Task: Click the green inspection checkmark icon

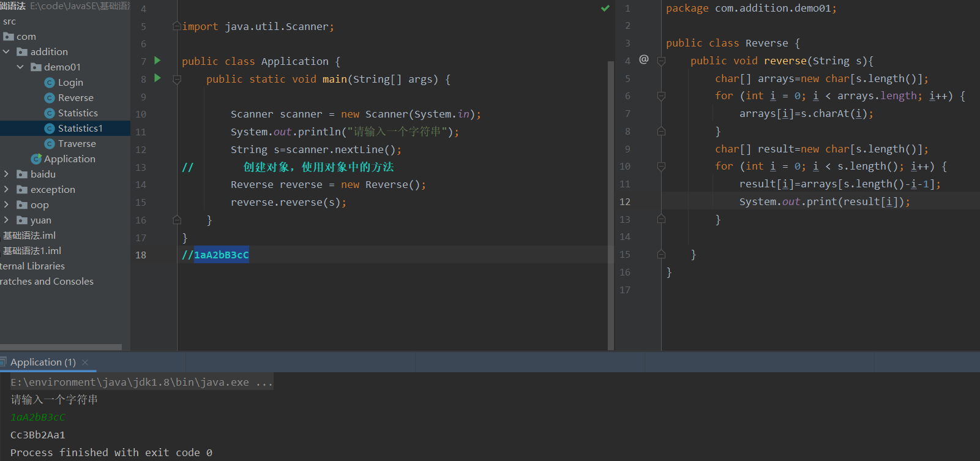Action: pos(605,9)
